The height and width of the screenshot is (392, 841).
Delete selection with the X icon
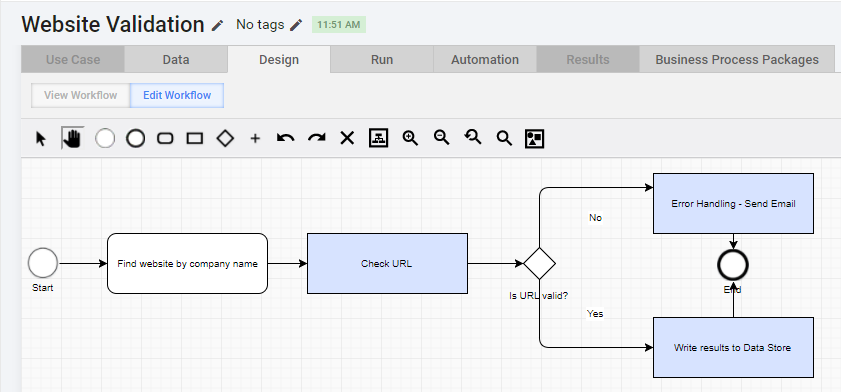pyautogui.click(x=348, y=138)
